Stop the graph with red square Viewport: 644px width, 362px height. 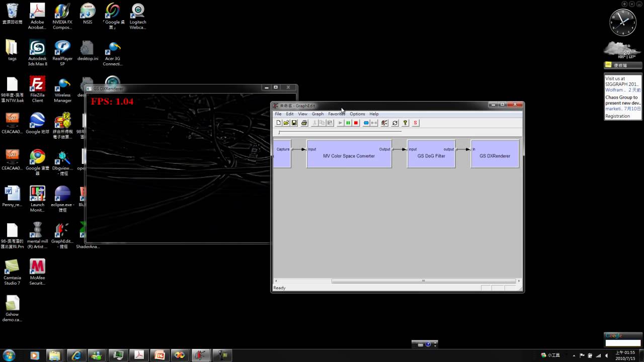coord(356,123)
